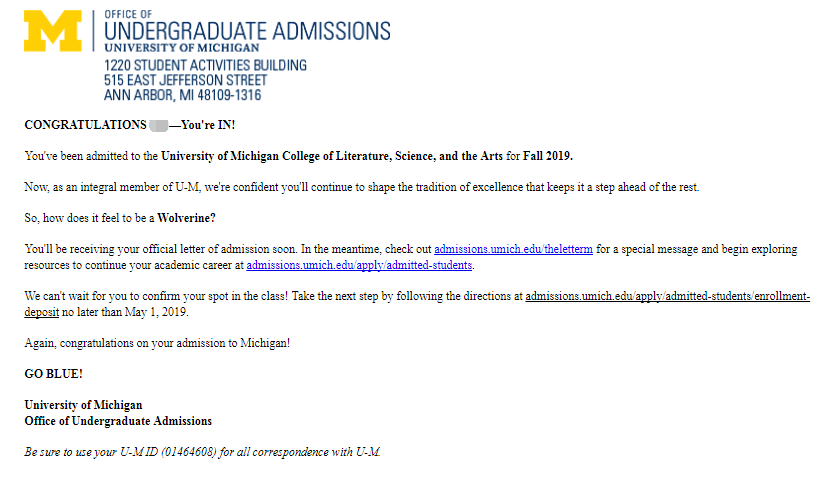Click the blurred recipient name
Screen dimensions: 817x478
[157, 125]
